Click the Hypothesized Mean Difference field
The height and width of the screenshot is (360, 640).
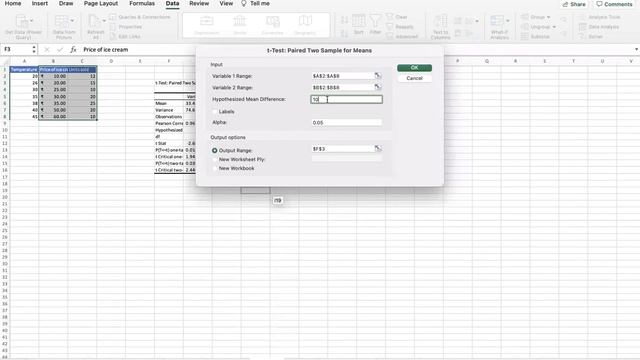click(x=347, y=99)
